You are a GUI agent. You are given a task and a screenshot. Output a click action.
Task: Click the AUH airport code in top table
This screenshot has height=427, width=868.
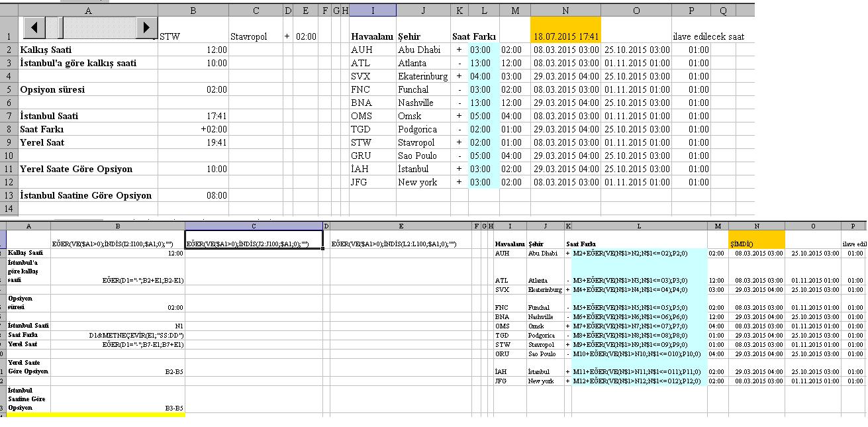372,50
